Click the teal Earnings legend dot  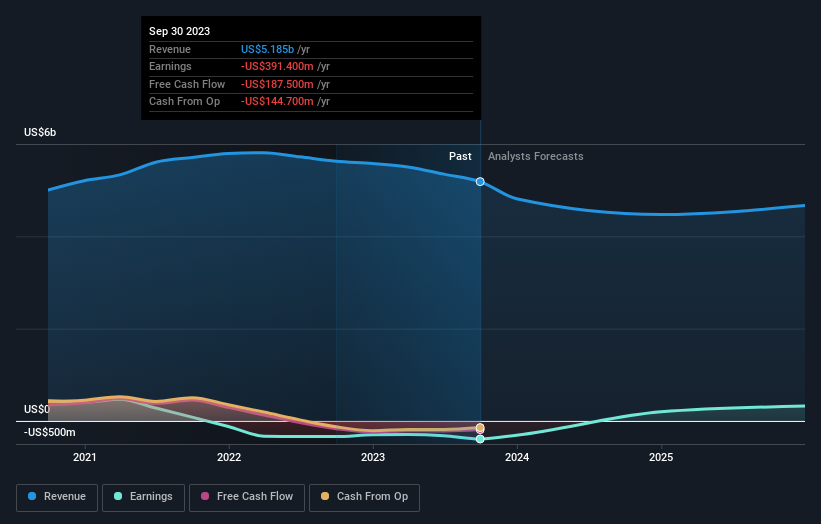pyautogui.click(x=118, y=496)
